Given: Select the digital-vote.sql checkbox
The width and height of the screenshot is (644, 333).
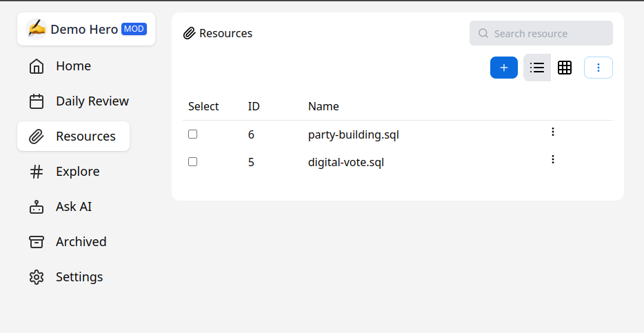Looking at the screenshot, I should [193, 162].
